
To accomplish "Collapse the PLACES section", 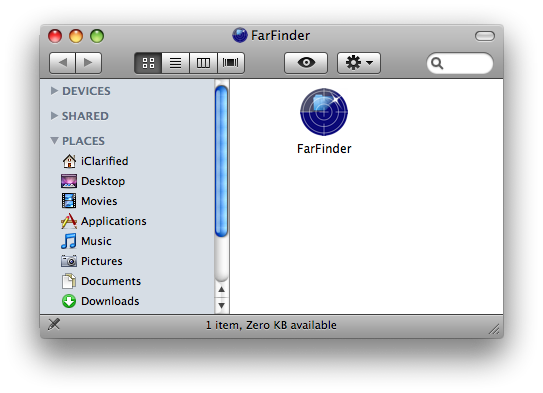I will tap(54, 141).
